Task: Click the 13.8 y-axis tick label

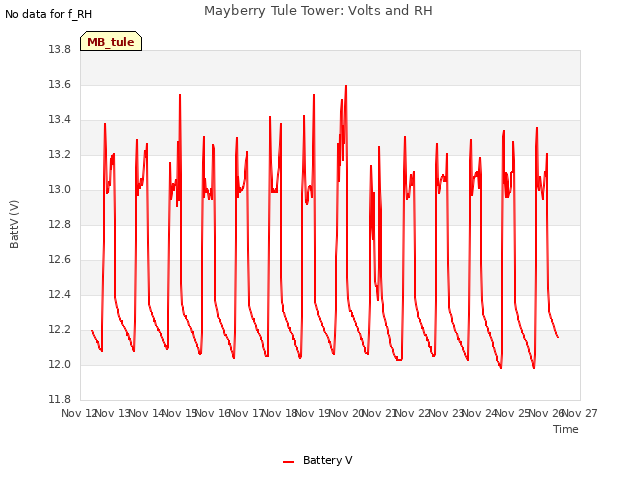Action: pos(60,49)
